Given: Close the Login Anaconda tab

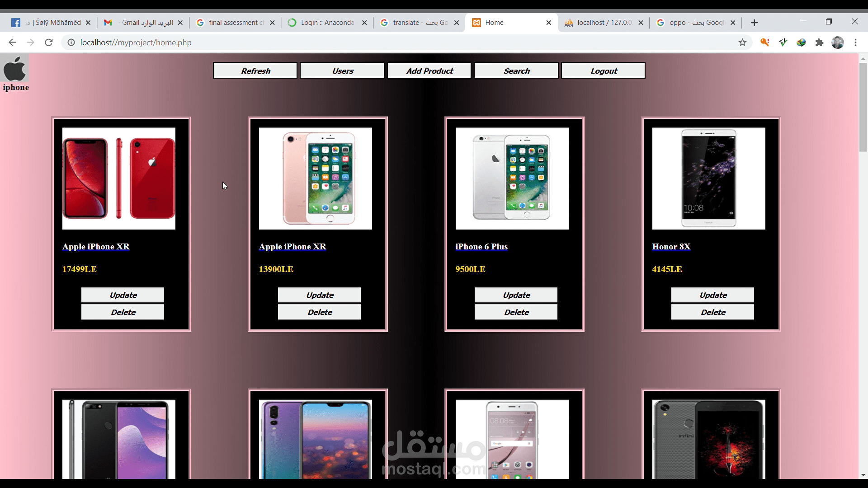Looking at the screenshot, I should tap(364, 23).
